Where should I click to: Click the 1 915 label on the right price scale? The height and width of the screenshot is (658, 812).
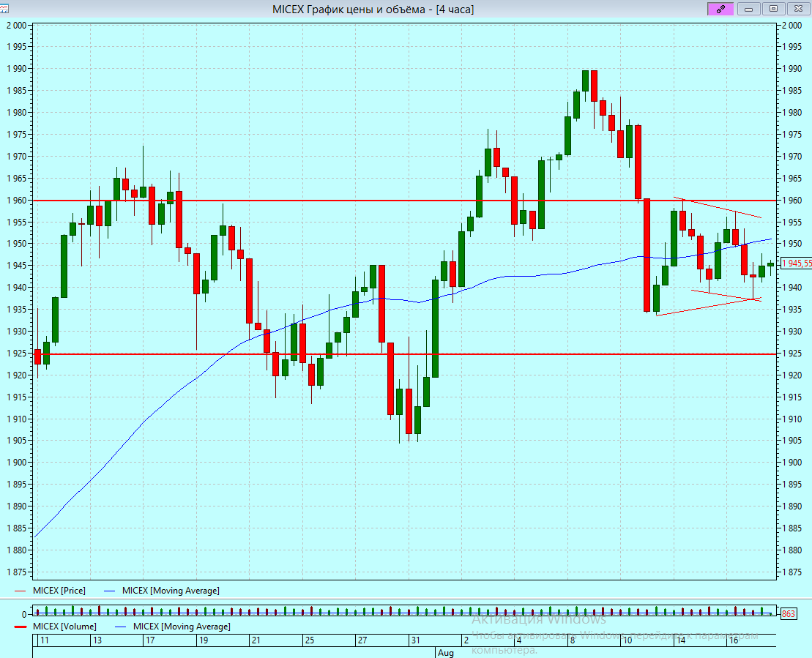tap(791, 397)
